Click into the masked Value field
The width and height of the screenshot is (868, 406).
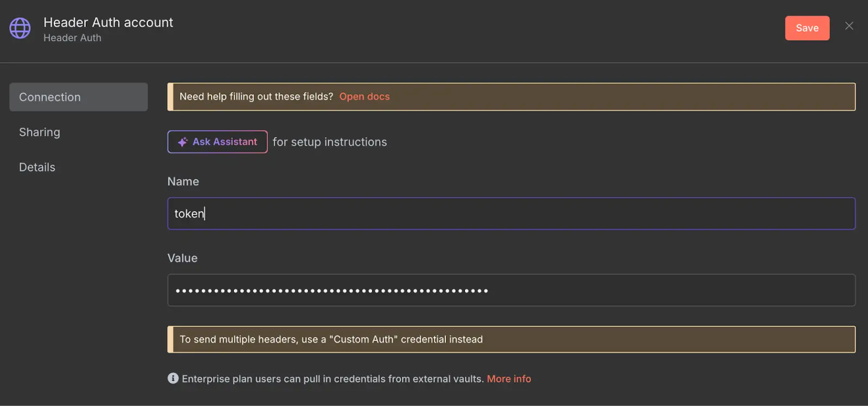(510, 290)
